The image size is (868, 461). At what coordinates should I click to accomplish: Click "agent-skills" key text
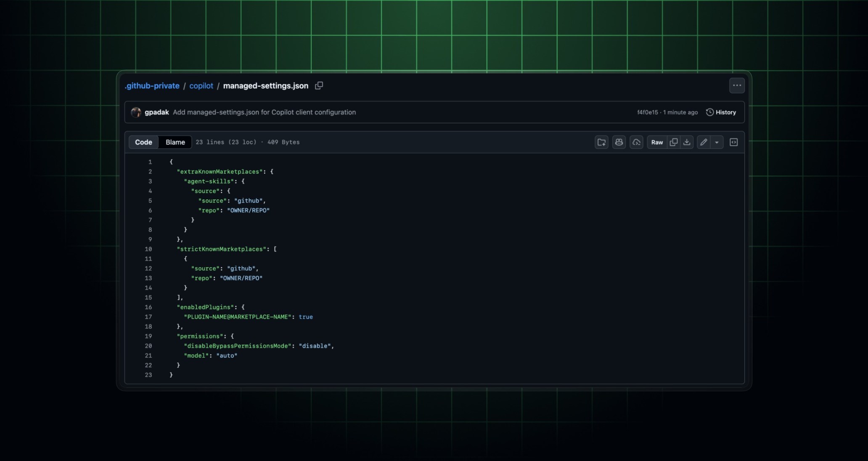coord(209,181)
